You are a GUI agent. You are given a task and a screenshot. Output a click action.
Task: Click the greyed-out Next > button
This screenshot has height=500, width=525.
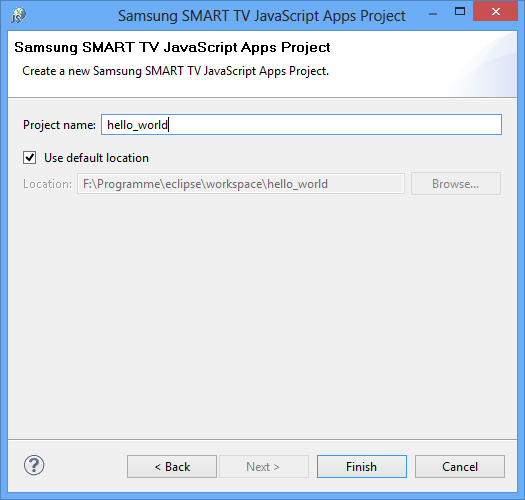click(264, 467)
